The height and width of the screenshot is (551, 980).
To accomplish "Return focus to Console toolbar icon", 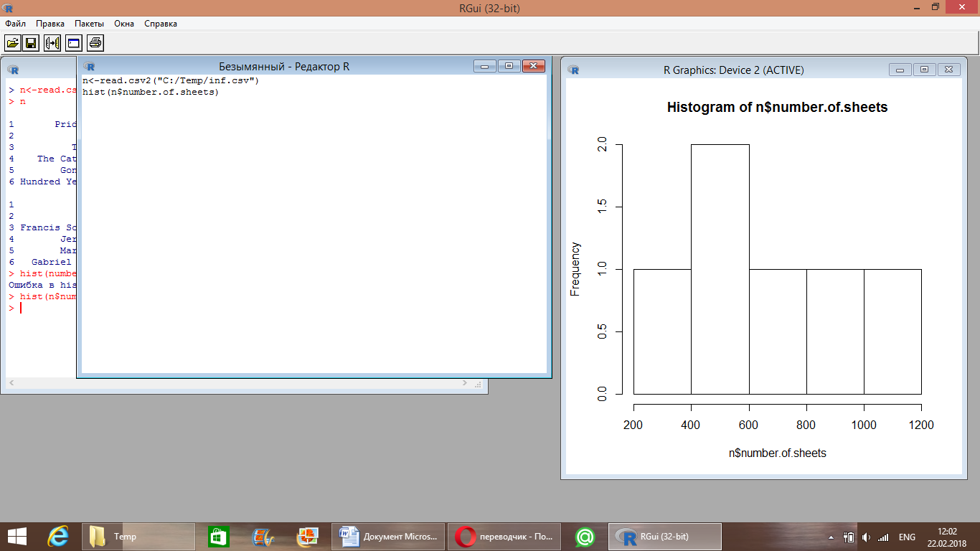I will [73, 43].
